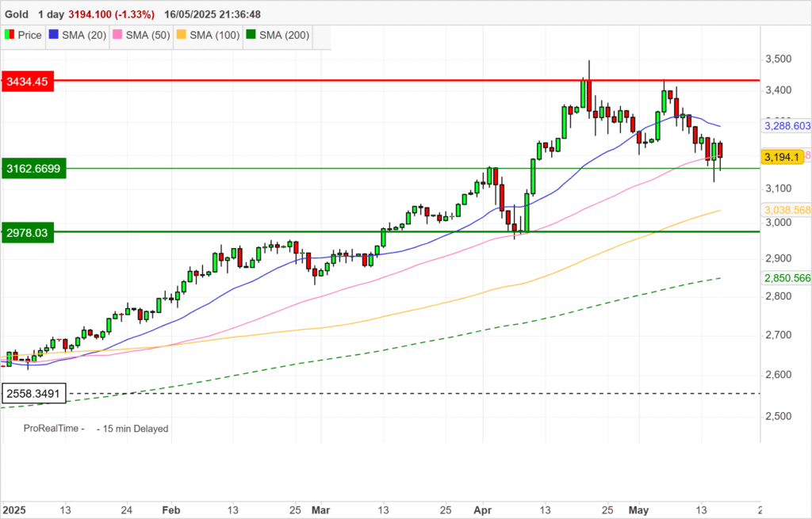Click the 3,288.603 SMA 20 value tag
812x519 pixels.
point(786,126)
